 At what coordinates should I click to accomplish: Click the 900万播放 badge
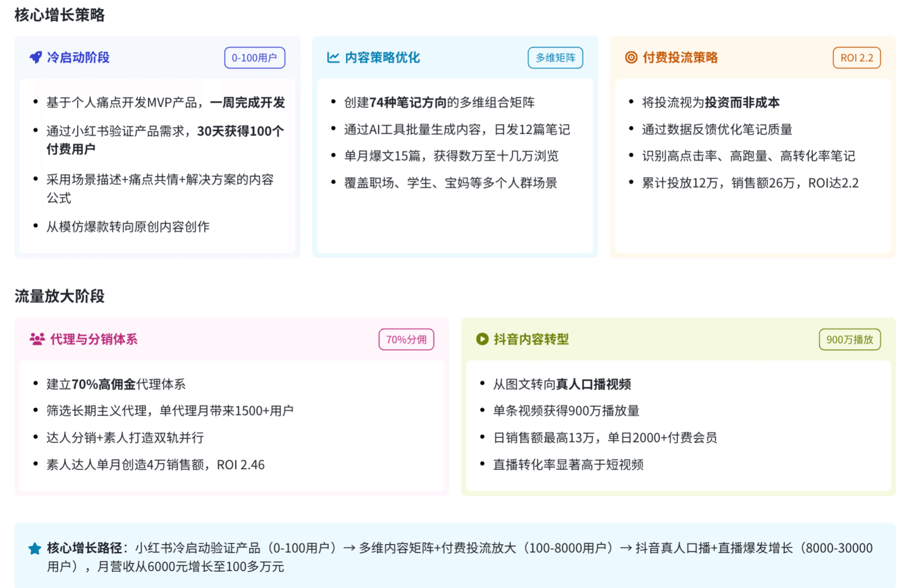[x=850, y=340]
